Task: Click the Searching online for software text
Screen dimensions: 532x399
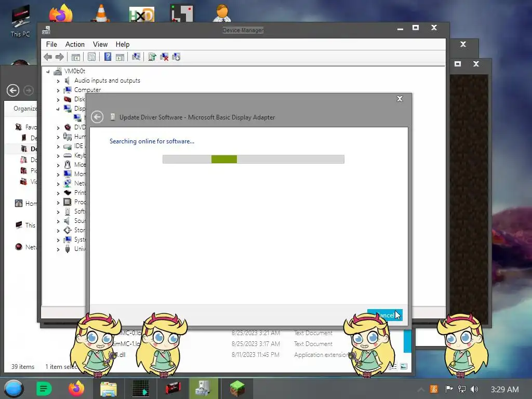Action: [x=152, y=141]
